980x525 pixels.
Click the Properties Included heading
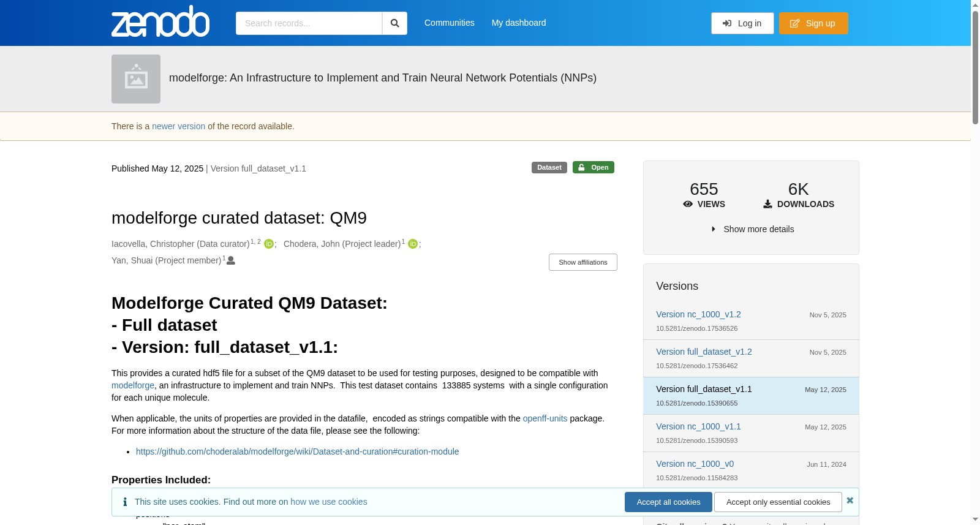pyautogui.click(x=161, y=480)
